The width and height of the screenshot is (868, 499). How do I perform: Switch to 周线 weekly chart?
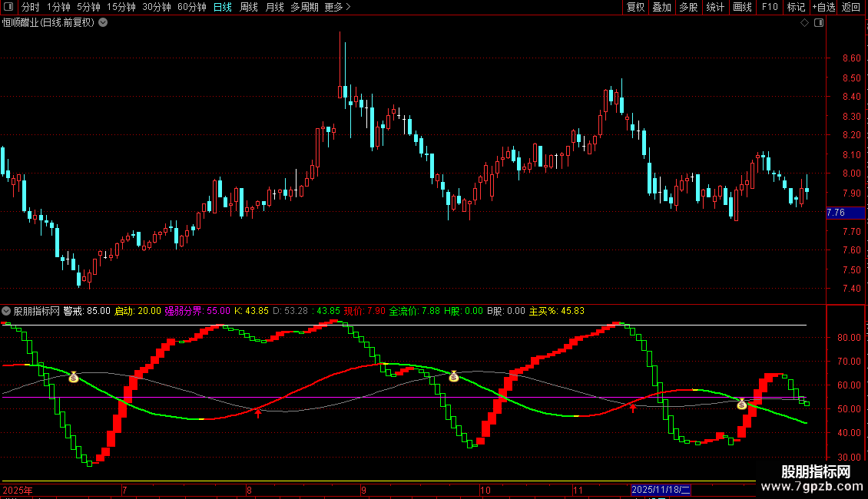pos(249,7)
